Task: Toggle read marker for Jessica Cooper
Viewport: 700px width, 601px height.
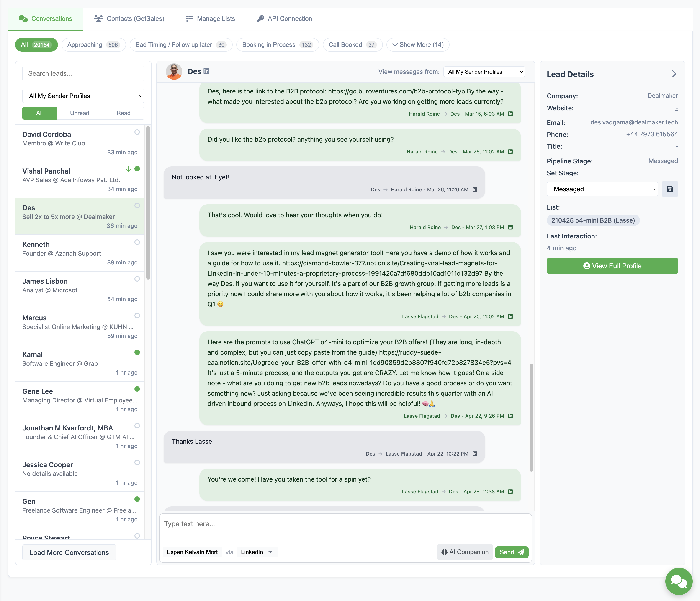Action: pyautogui.click(x=137, y=462)
